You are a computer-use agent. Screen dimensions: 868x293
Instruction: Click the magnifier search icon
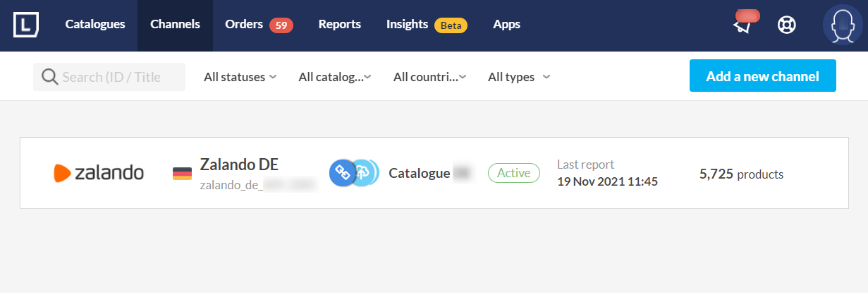49,77
